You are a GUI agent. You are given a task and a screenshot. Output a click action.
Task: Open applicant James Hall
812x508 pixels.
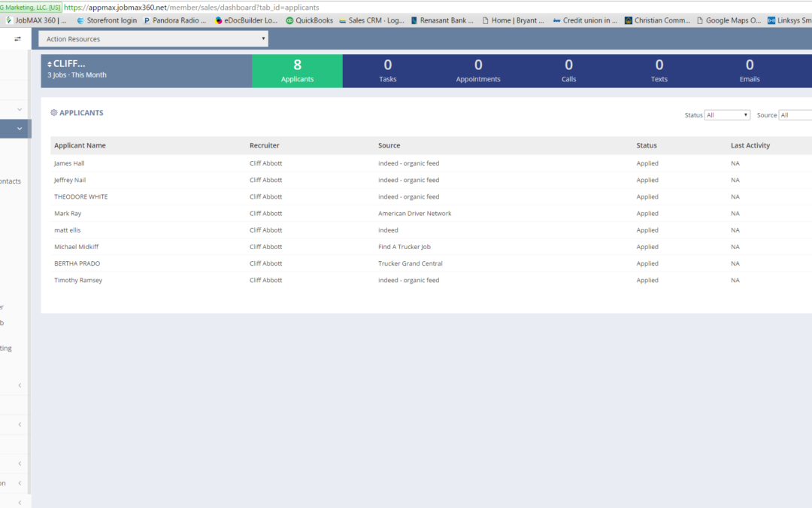(69, 163)
